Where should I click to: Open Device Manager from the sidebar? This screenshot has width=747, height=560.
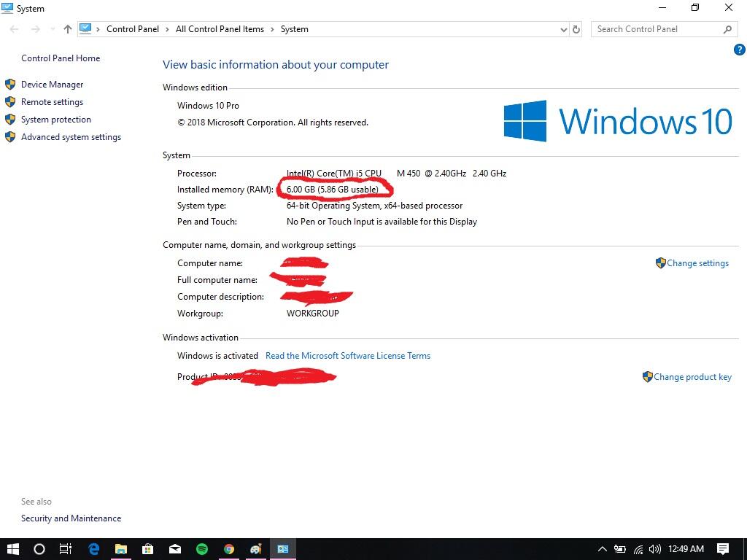[x=52, y=85]
